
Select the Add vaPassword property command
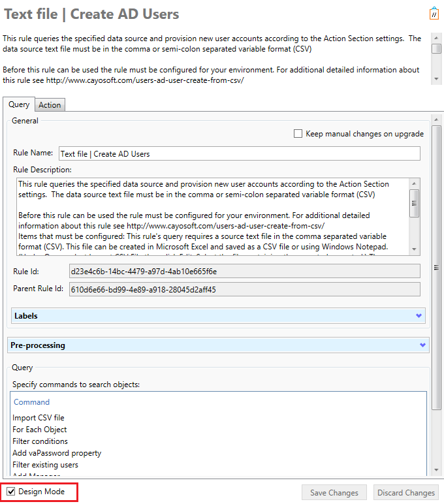(x=57, y=453)
